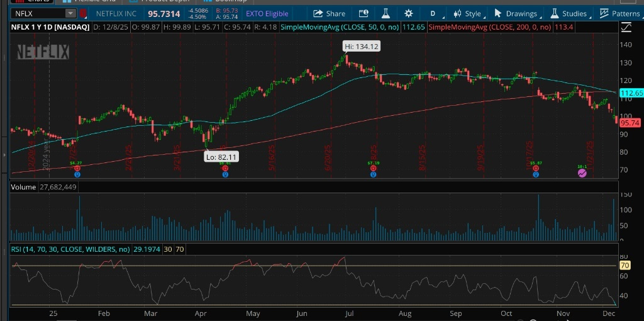The width and height of the screenshot is (644, 321).
Task: Open the flask icon beside the gear
Action: pos(386,14)
